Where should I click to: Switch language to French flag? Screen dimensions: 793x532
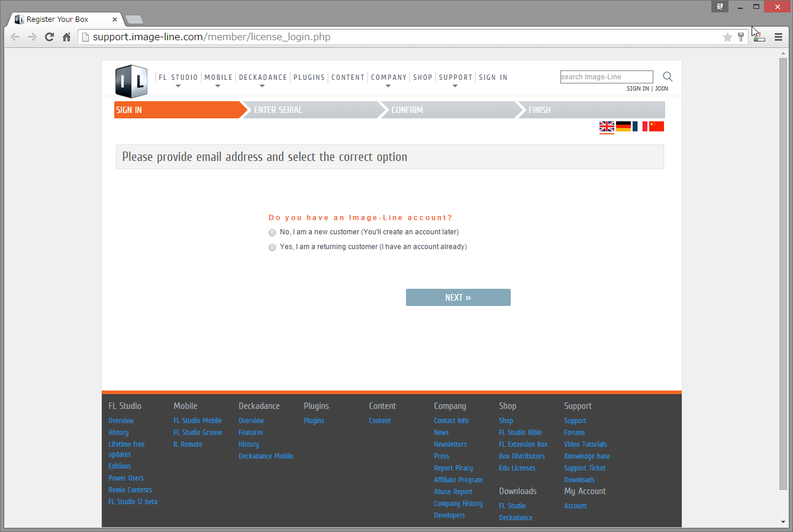[640, 126]
